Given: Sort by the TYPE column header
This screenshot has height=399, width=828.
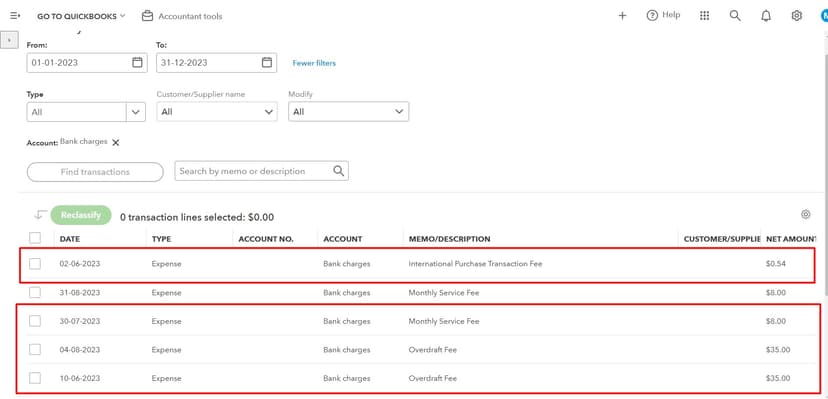Looking at the screenshot, I should [x=162, y=239].
